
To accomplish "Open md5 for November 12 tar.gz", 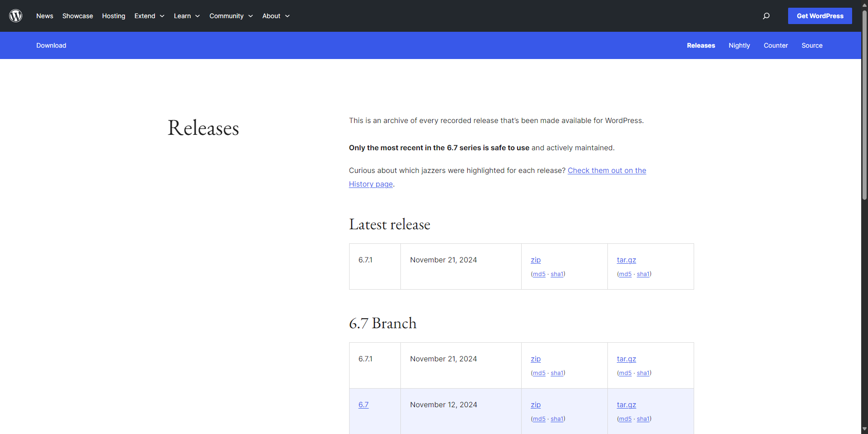I will tap(625, 419).
